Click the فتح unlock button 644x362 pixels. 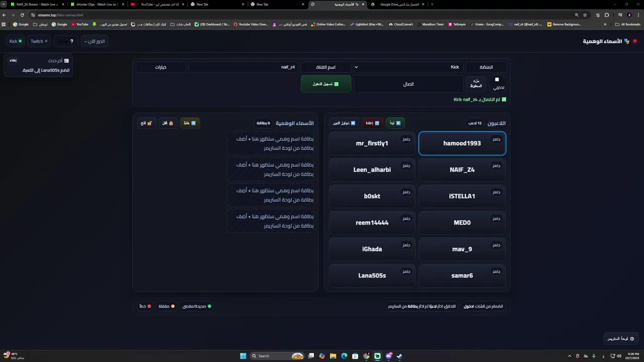tap(146, 123)
